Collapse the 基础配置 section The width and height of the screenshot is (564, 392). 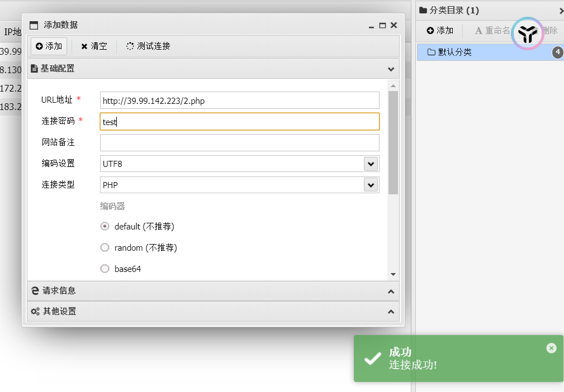tap(391, 69)
